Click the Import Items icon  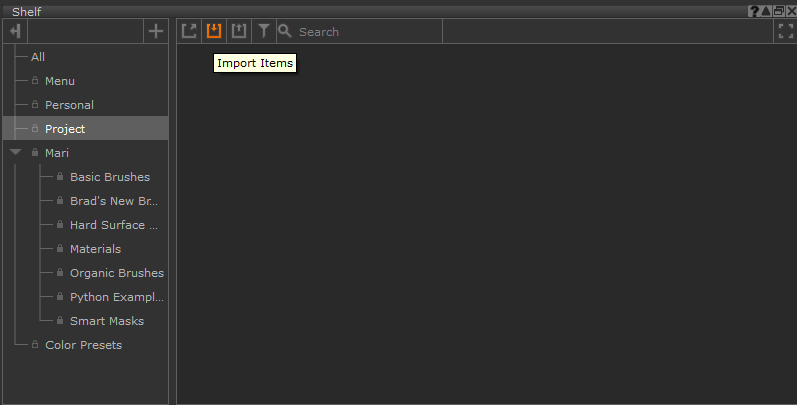pos(213,31)
